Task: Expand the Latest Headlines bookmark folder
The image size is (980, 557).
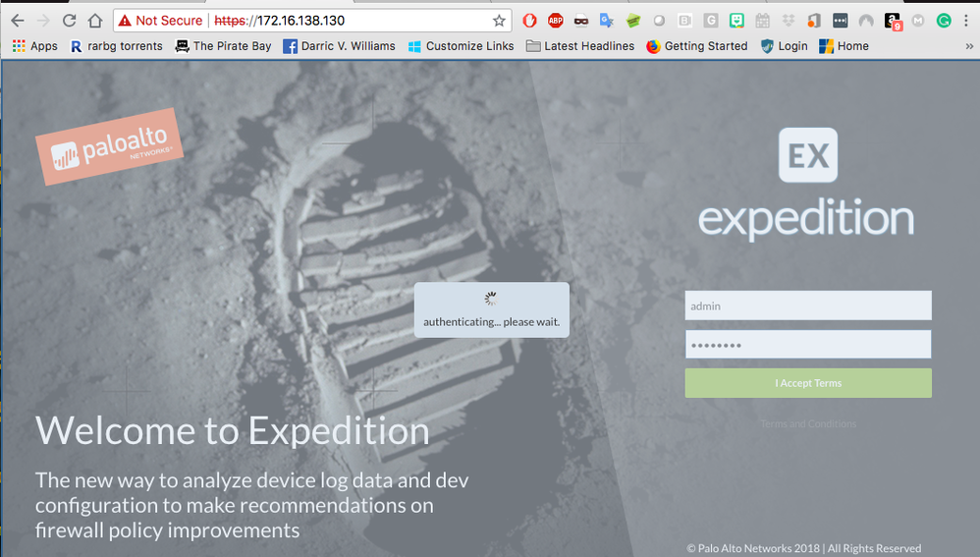Action: 580,46
